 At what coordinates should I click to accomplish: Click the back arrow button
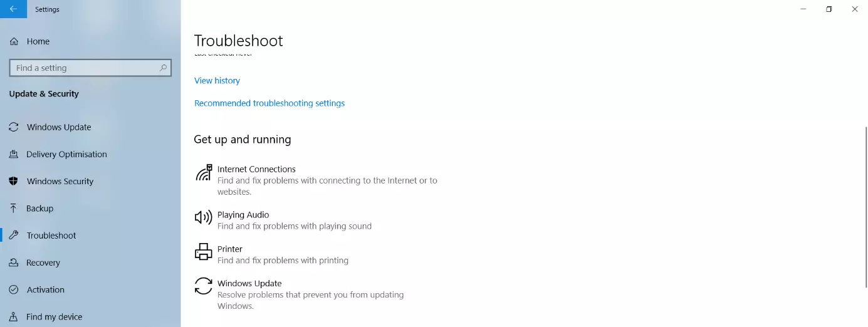tap(13, 9)
